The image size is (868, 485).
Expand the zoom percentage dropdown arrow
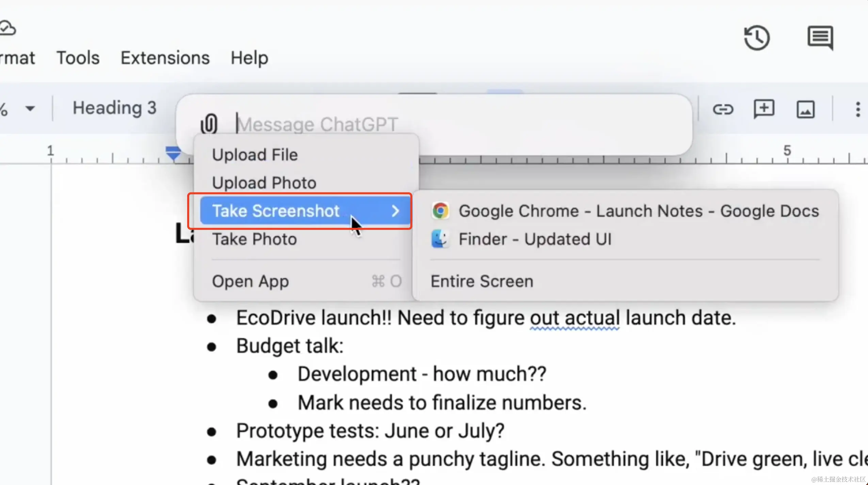click(30, 109)
